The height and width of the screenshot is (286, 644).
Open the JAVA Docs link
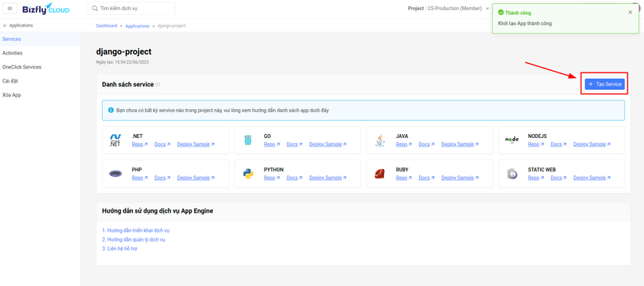427,144
